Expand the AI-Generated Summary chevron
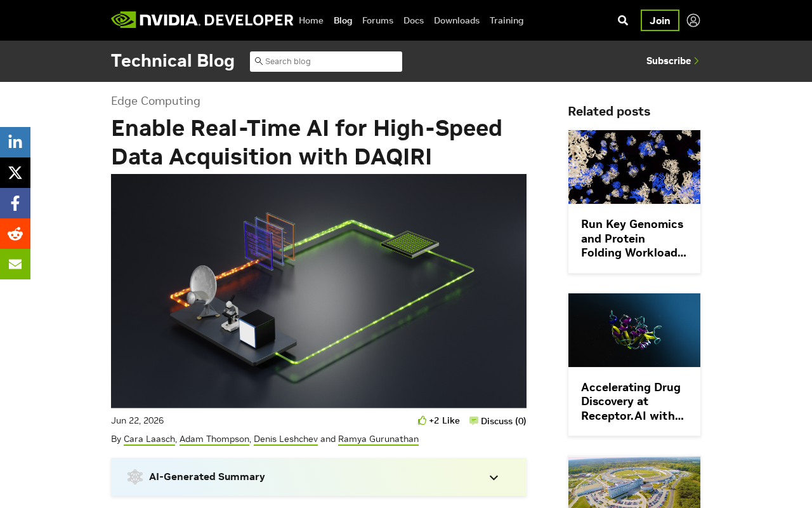Screen dimensions: 812x508 pyautogui.click(x=494, y=478)
